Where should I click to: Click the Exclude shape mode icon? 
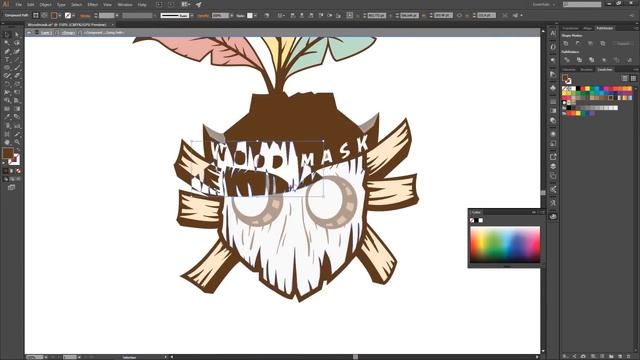point(603,43)
